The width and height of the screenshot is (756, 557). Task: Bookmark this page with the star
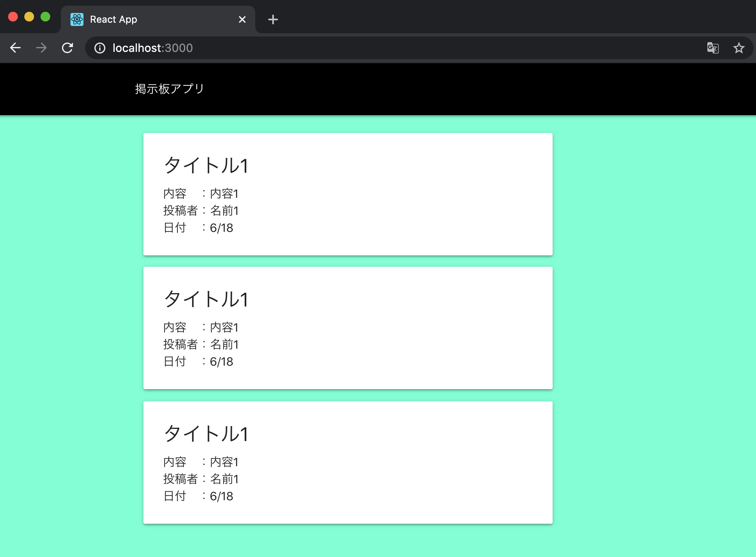(x=739, y=48)
